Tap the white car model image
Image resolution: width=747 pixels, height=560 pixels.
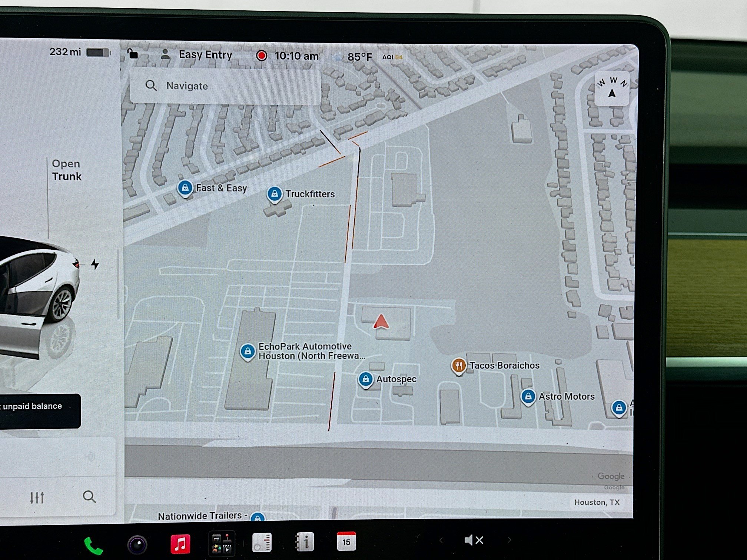coord(39,296)
